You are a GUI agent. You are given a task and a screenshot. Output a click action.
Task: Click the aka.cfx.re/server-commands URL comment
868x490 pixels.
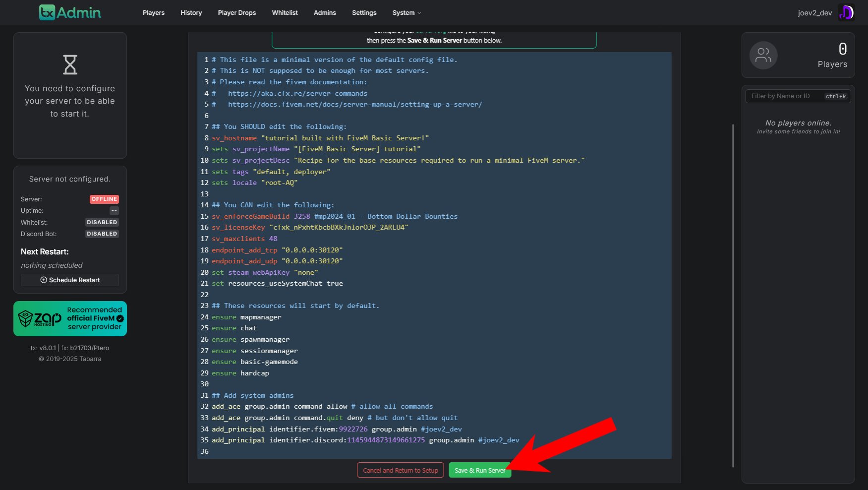click(x=297, y=93)
